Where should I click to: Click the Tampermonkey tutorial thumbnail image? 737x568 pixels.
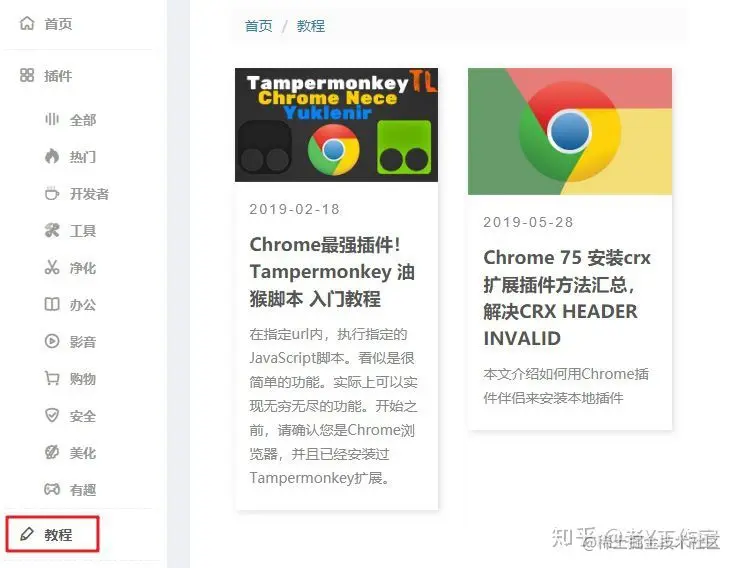(x=337, y=125)
